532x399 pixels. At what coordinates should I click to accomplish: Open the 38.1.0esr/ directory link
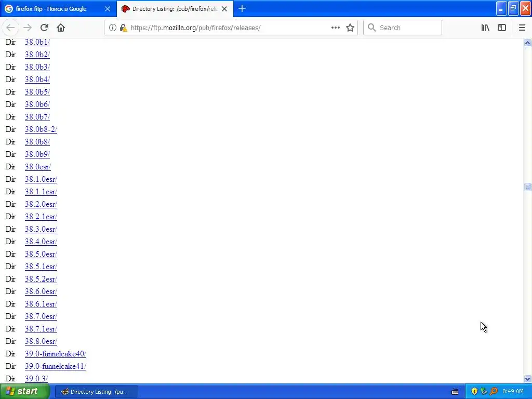[41, 179]
